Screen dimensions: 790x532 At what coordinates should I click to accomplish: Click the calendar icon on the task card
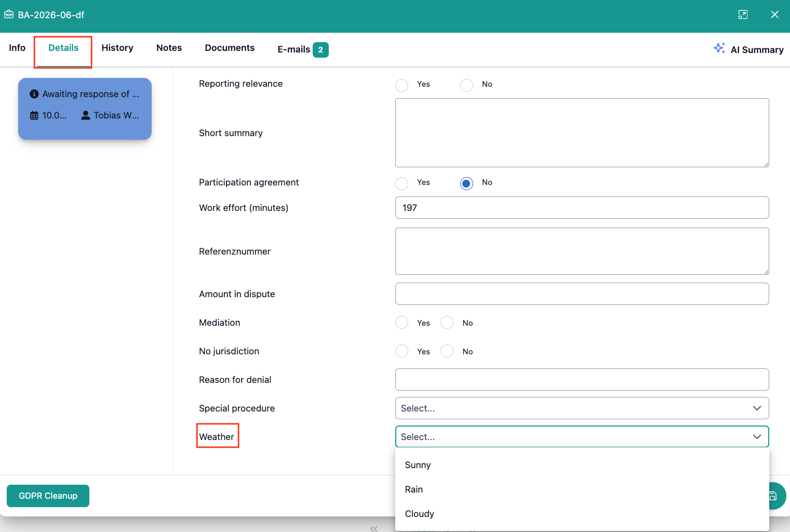pos(34,115)
